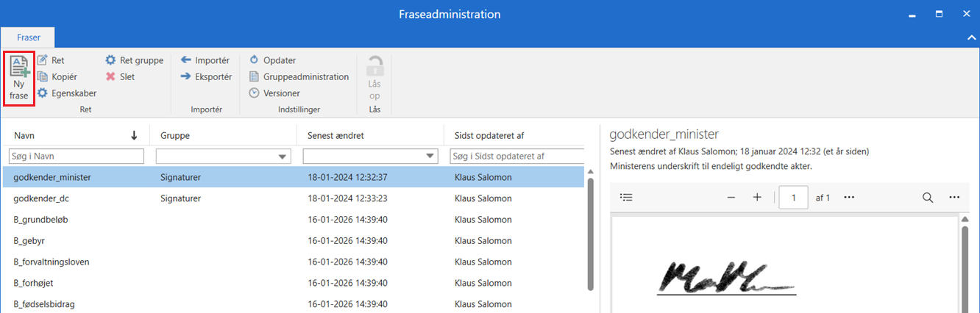Open Versioner history

click(274, 93)
